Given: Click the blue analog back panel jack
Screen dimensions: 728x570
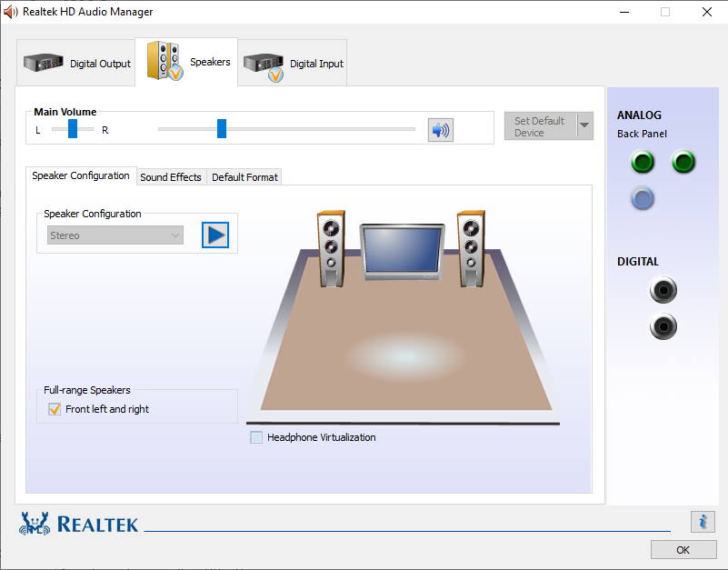Looking at the screenshot, I should [x=643, y=199].
